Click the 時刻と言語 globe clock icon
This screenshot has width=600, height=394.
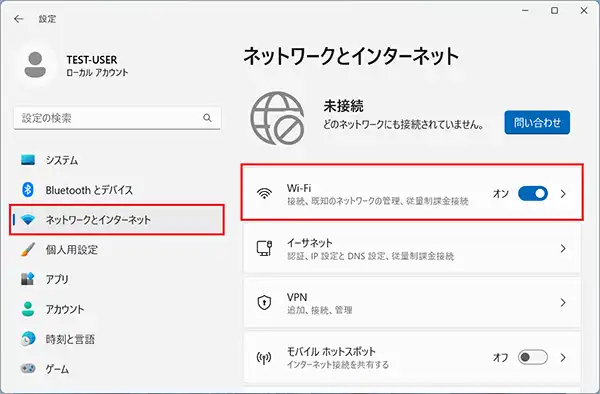coord(28,339)
